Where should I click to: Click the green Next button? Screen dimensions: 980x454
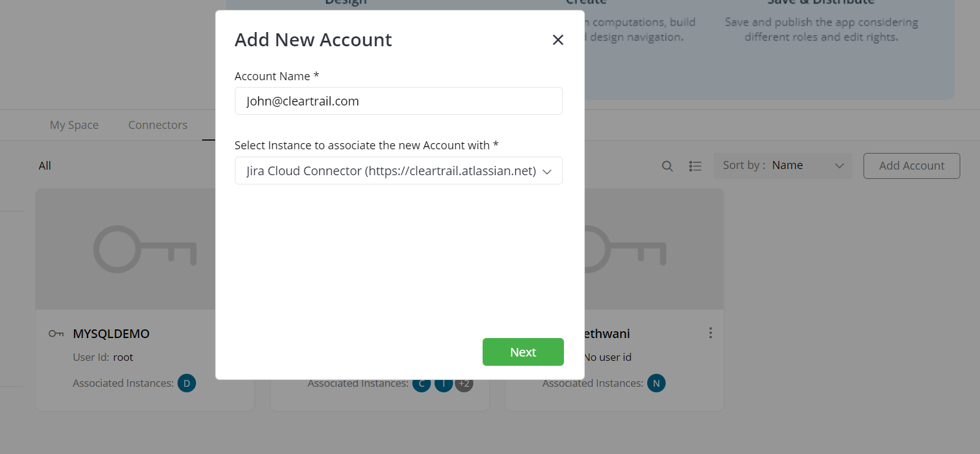click(523, 352)
